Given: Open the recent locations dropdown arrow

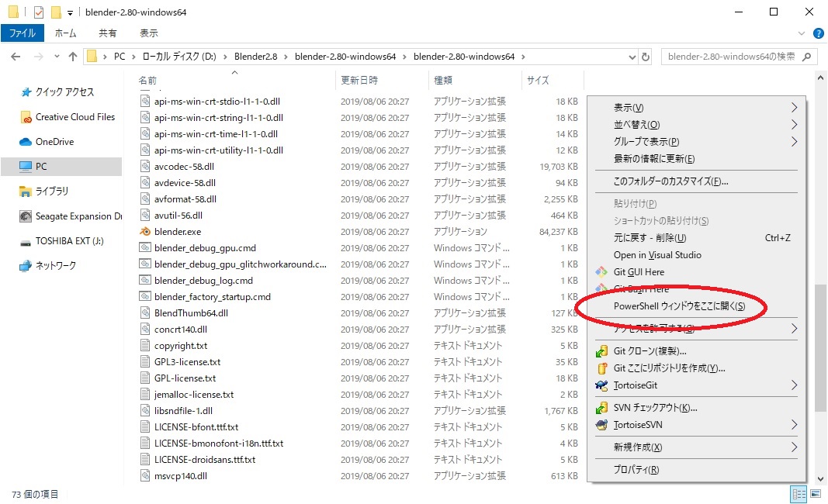Looking at the screenshot, I should pos(57,57).
